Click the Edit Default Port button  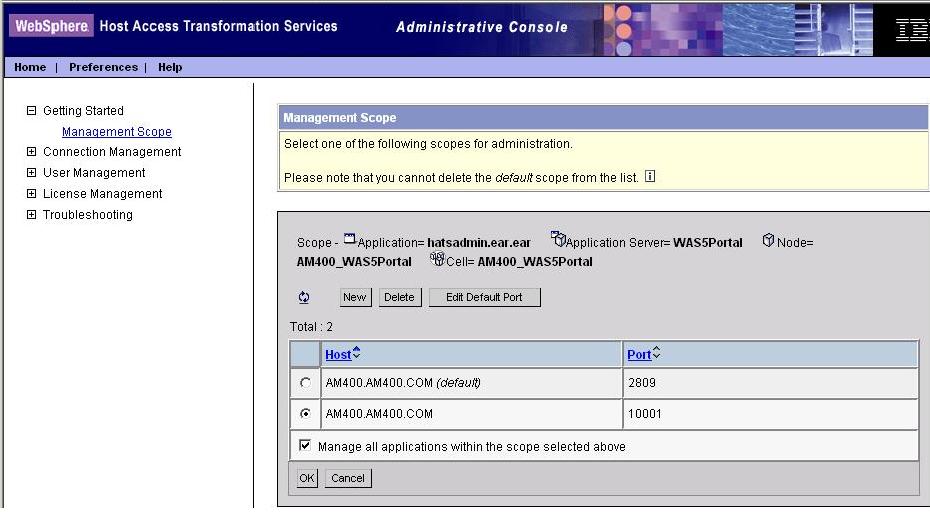click(x=484, y=297)
